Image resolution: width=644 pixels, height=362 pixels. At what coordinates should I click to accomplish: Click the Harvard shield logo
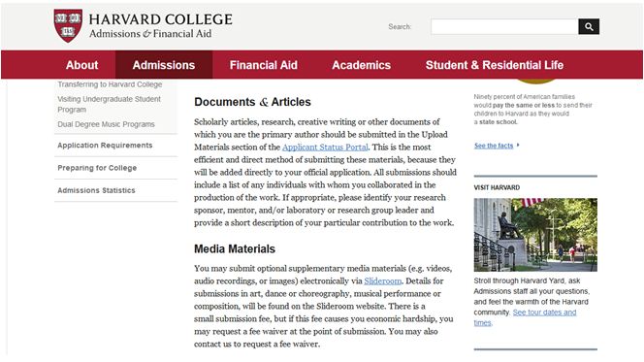click(x=68, y=26)
